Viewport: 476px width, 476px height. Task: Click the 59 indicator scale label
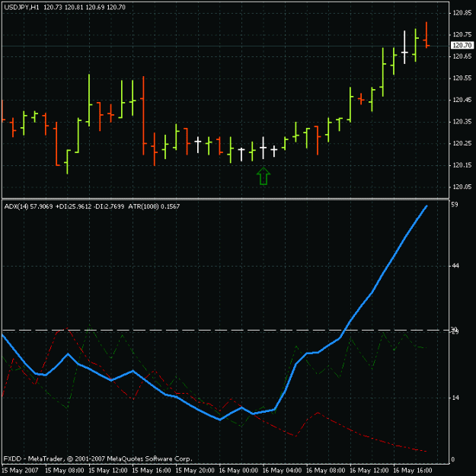(455, 205)
